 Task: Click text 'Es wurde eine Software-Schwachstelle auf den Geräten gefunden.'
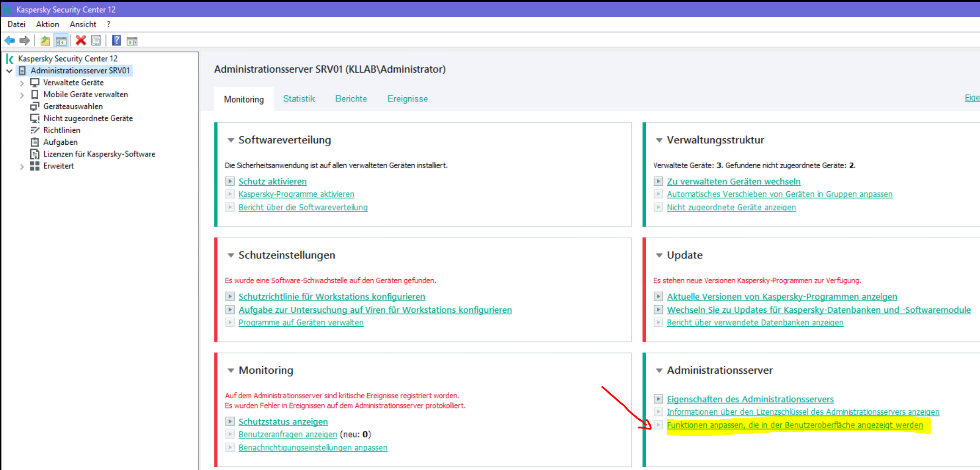pos(331,281)
